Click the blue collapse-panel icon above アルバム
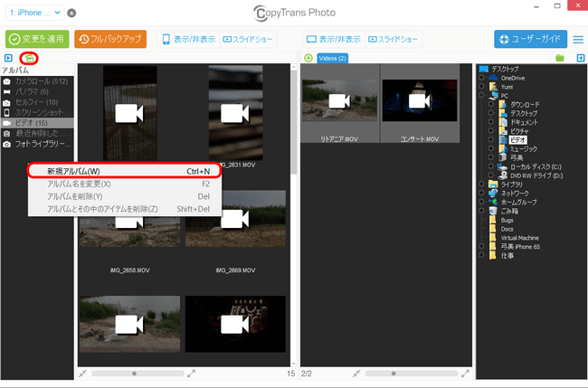This screenshot has height=388, width=588. [8, 58]
